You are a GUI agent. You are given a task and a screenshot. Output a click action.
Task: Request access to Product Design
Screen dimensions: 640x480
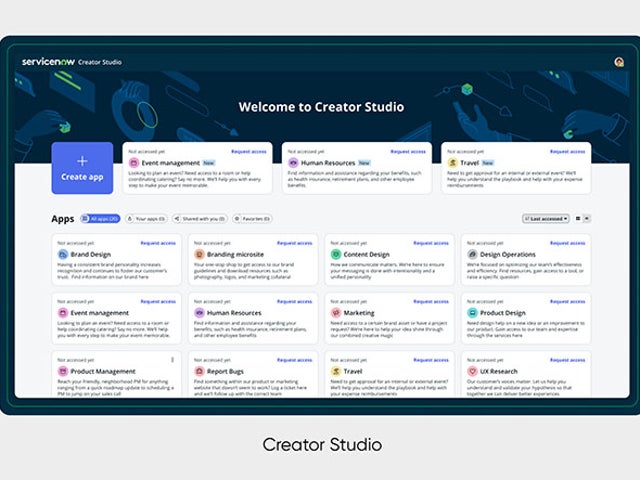tap(567, 302)
